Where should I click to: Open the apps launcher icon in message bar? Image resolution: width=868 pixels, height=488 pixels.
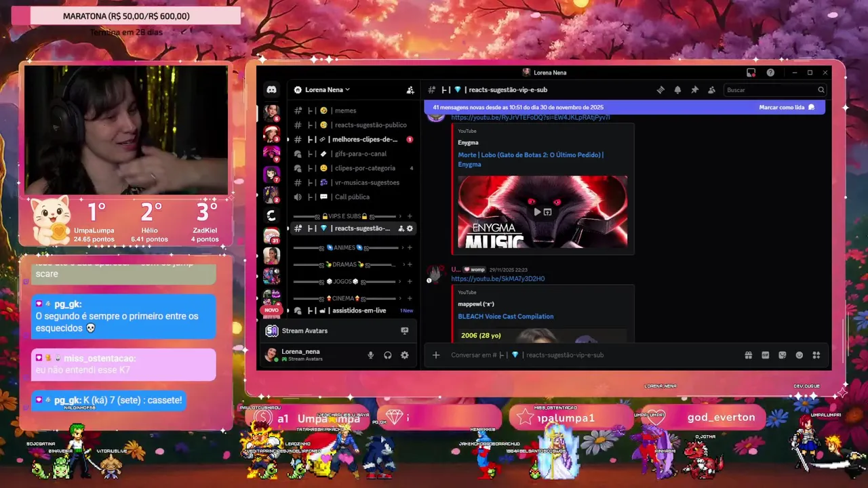point(816,354)
